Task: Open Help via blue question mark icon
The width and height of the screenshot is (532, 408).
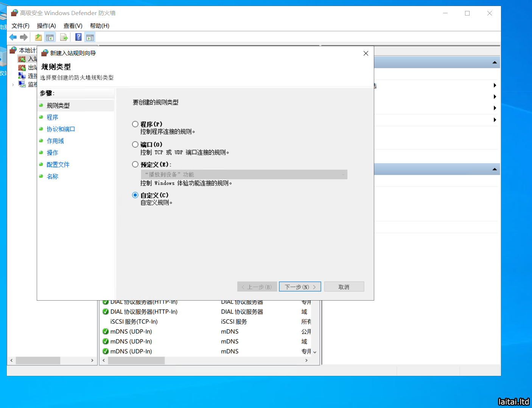Action: click(x=78, y=37)
